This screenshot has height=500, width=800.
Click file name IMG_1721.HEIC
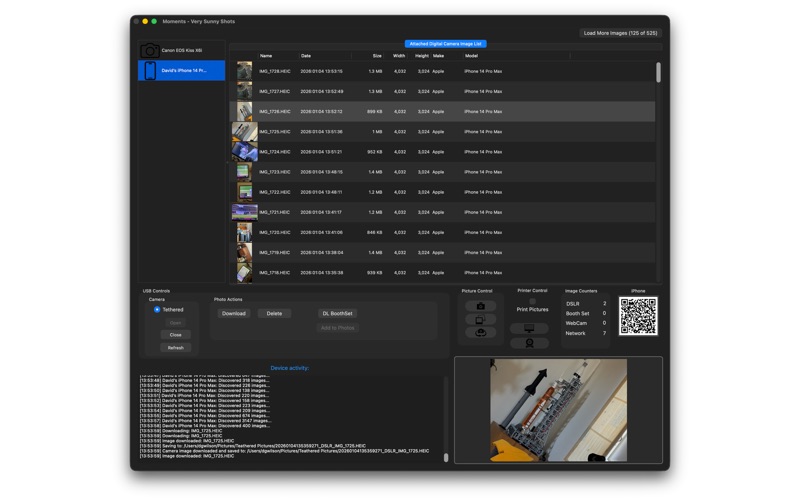(274, 212)
